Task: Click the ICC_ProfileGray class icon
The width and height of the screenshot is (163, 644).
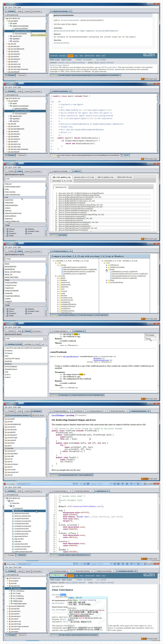Action: pyautogui.click(x=12, y=596)
